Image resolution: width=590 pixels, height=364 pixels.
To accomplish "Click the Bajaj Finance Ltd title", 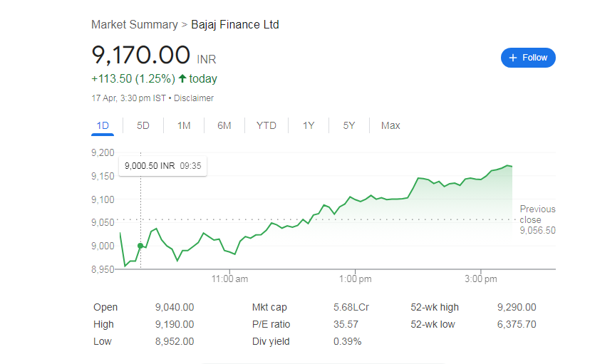I will point(235,25).
